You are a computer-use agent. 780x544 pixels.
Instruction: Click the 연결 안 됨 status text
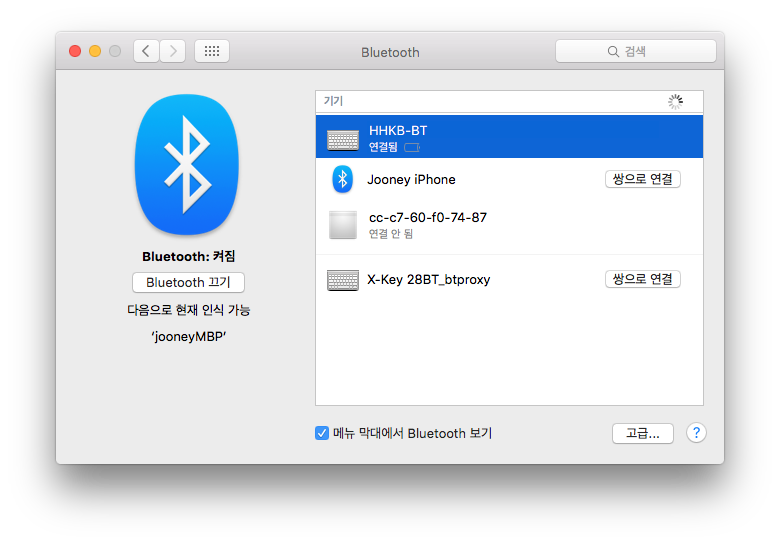[390, 234]
